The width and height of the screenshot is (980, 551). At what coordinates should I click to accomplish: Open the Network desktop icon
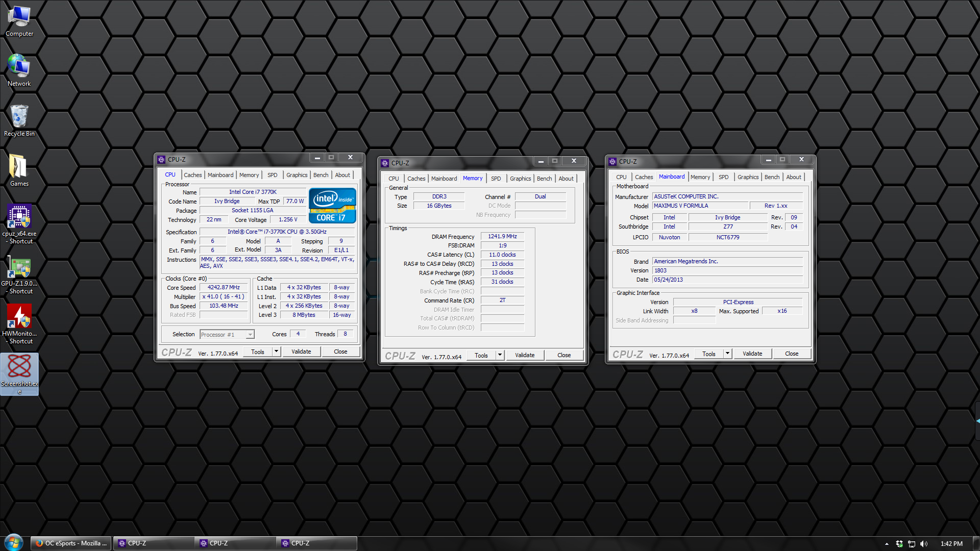(x=19, y=70)
